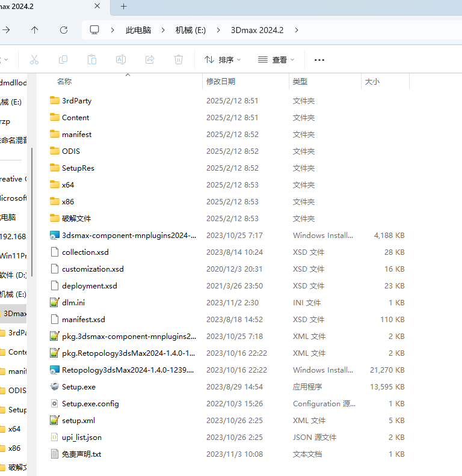Select the x86 folder in file list
Viewport: 462px width, 476px height.
[62, 201]
